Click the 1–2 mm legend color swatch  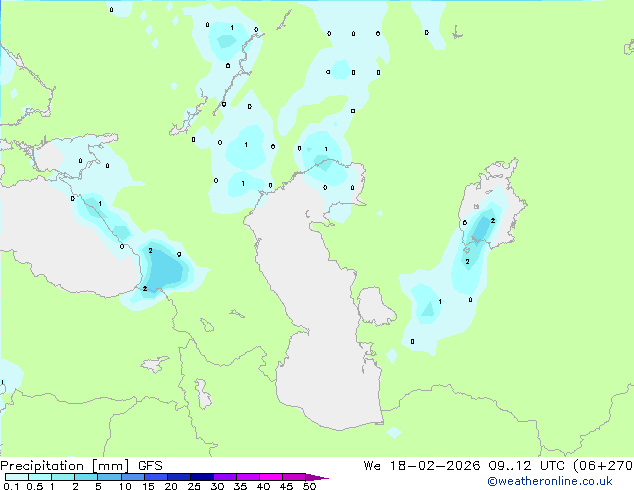[x=63, y=477]
